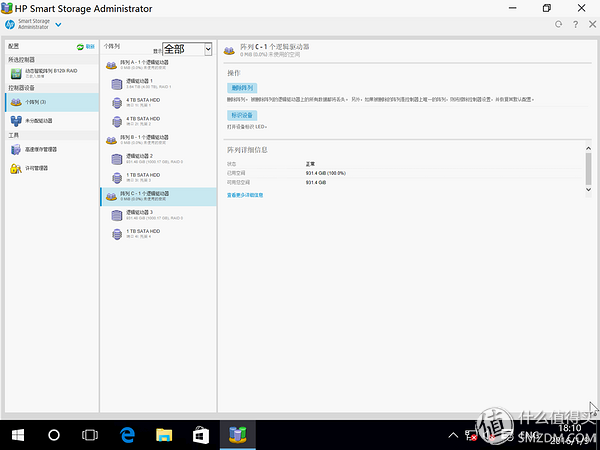Image resolution: width=600 pixels, height=450 pixels.
Task: Select the B120i RAID controller entry
Action: pyautogui.click(x=52, y=73)
